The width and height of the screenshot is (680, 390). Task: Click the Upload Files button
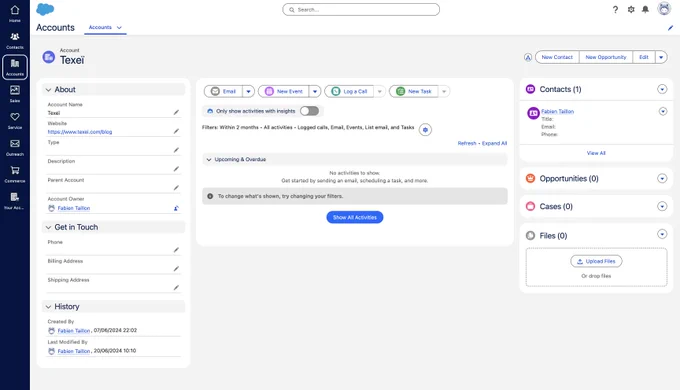[596, 261]
